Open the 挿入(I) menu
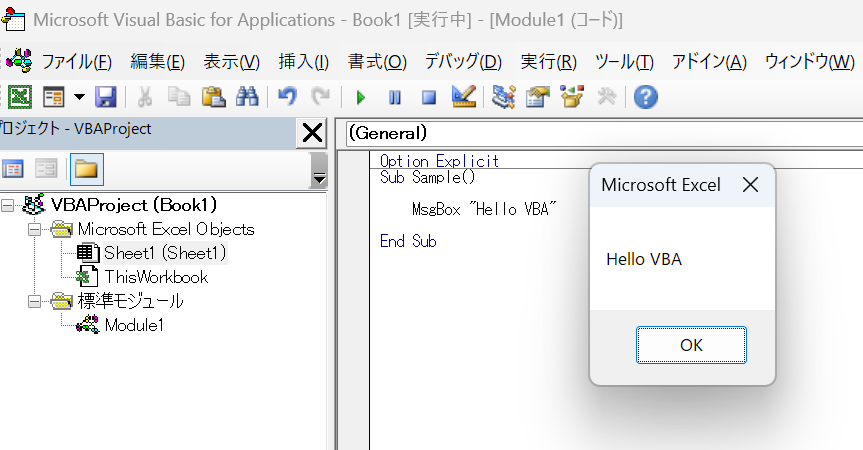Viewport: 863px width, 450px height. (304, 62)
